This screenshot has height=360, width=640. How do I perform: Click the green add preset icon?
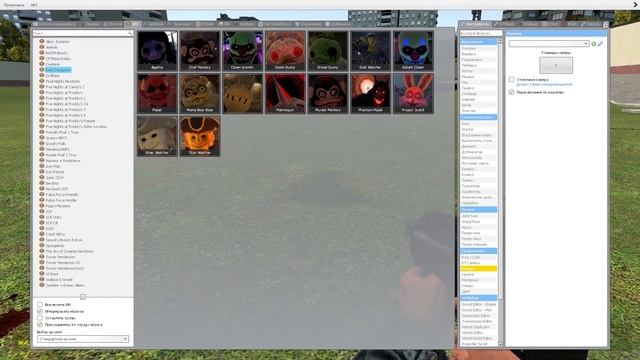pyautogui.click(x=593, y=44)
